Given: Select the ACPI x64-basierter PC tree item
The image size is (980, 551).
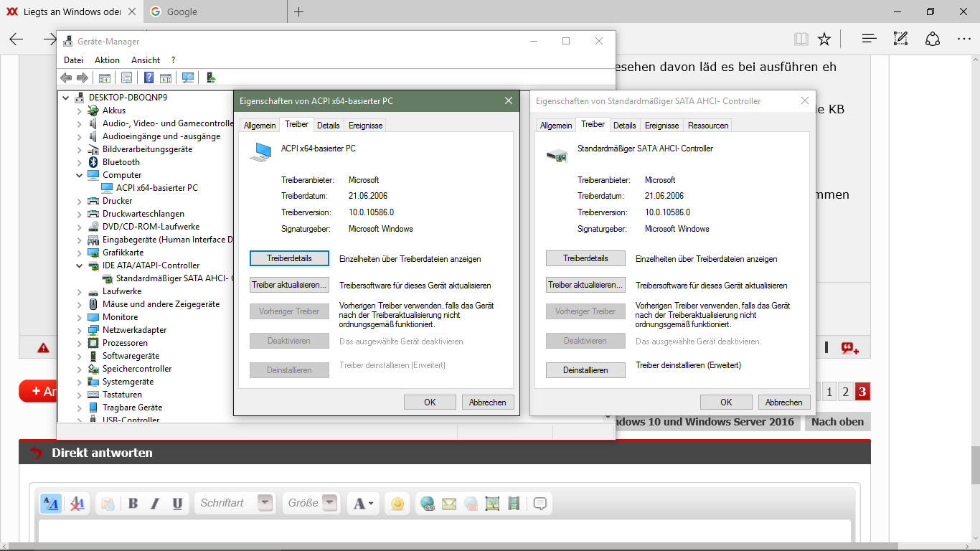Looking at the screenshot, I should (x=156, y=188).
